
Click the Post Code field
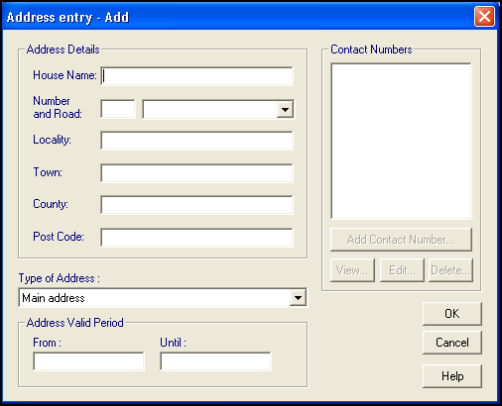[x=197, y=238]
